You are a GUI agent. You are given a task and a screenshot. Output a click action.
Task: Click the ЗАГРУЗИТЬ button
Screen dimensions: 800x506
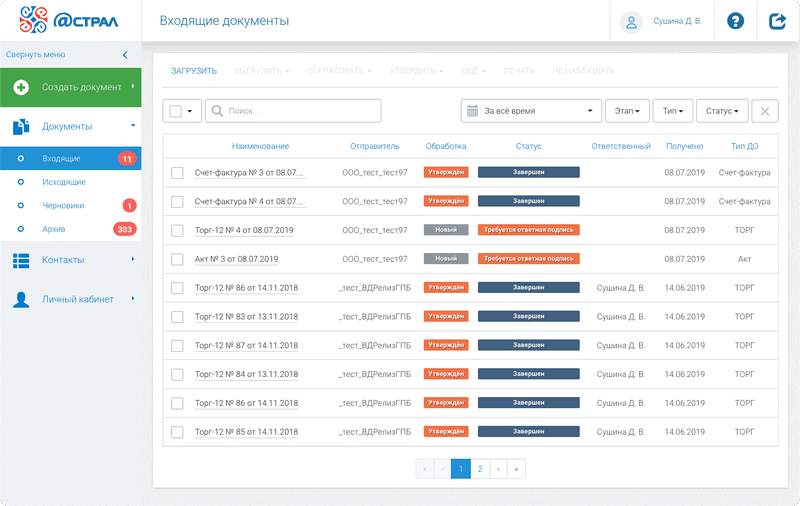[x=193, y=71]
